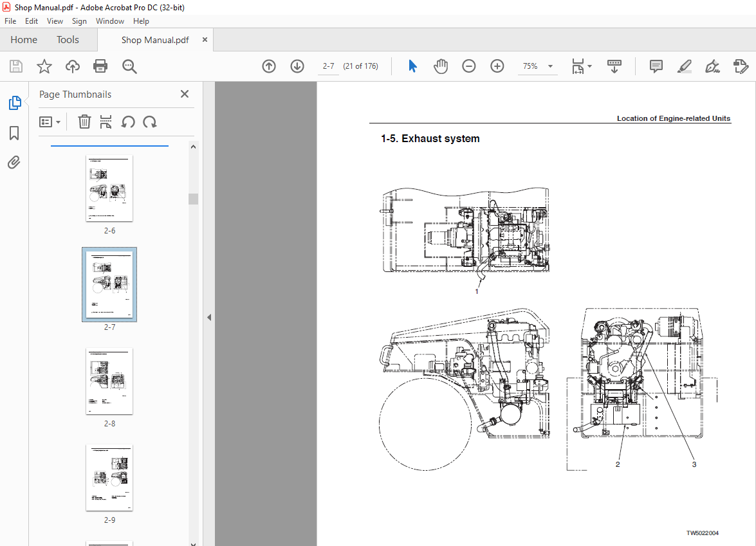Print the document with printer icon
This screenshot has width=756, height=546.
click(100, 66)
